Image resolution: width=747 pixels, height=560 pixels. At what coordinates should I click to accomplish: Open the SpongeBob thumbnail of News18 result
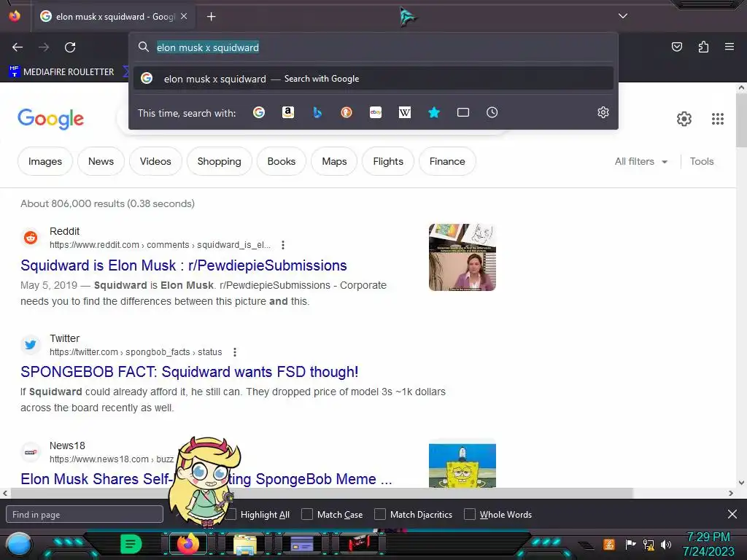pyautogui.click(x=462, y=465)
